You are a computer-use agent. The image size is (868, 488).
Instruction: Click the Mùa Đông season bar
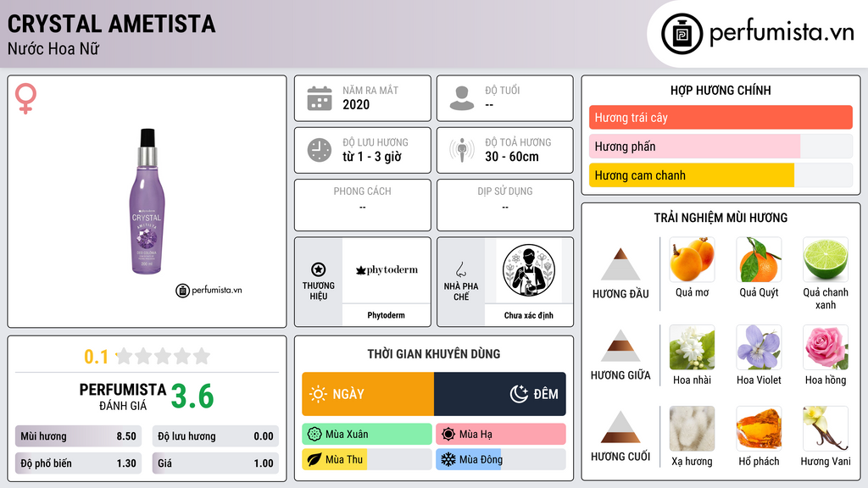click(x=501, y=459)
